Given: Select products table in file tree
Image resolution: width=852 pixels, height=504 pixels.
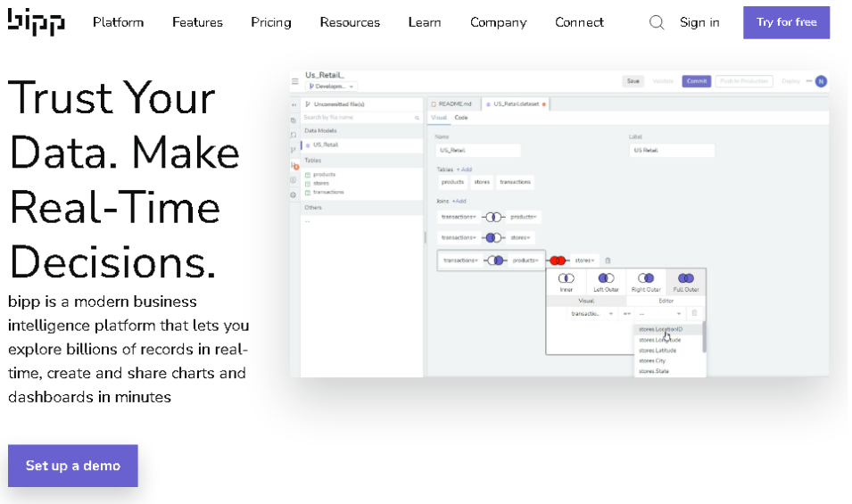Looking at the screenshot, I should click(x=324, y=175).
